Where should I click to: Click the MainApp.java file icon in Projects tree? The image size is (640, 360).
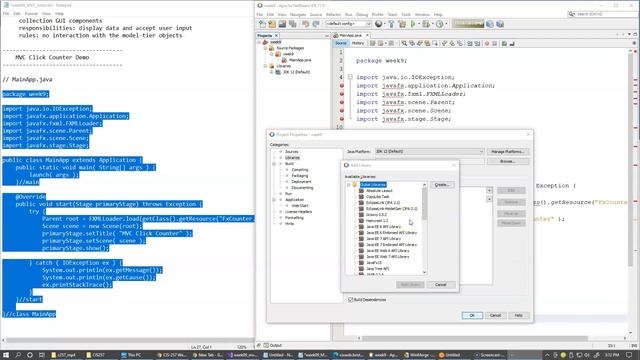284,60
